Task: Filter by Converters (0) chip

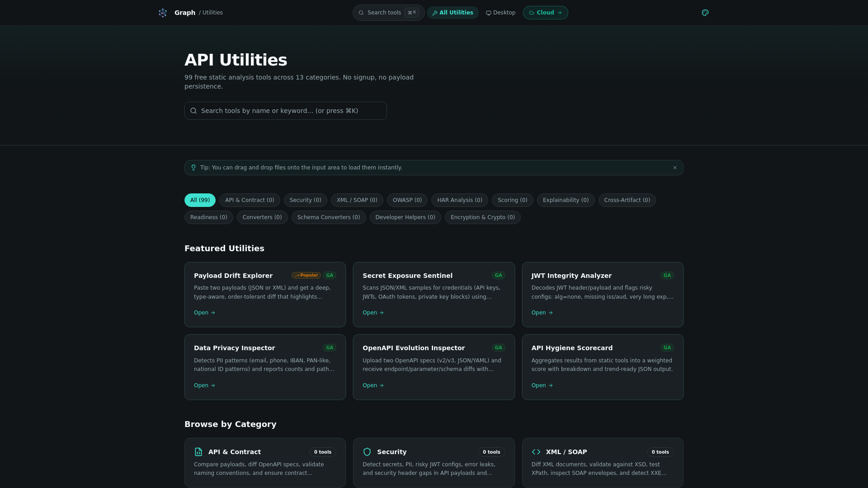Action: coord(262,217)
